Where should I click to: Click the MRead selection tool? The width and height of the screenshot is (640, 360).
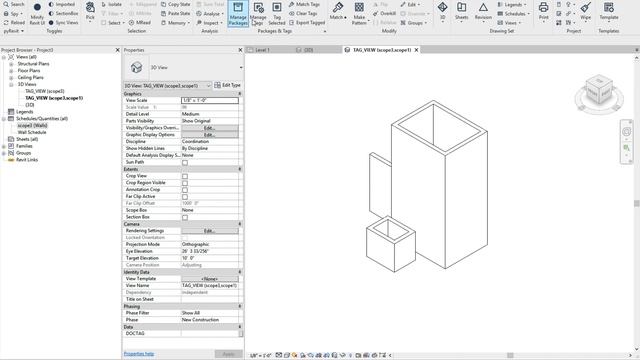click(x=140, y=23)
